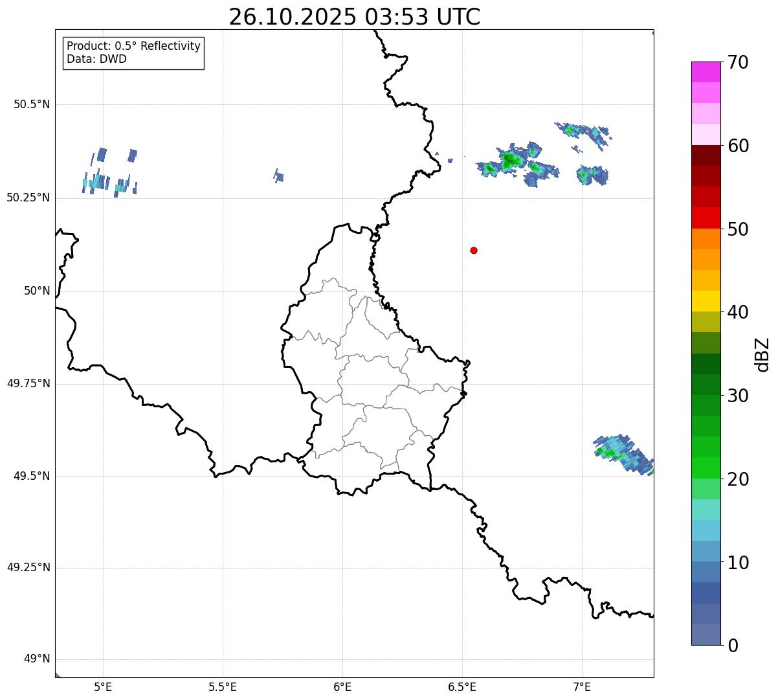Click the title "26.10.2025 03:53 UTC"
The image size is (778, 700).
(355, 17)
